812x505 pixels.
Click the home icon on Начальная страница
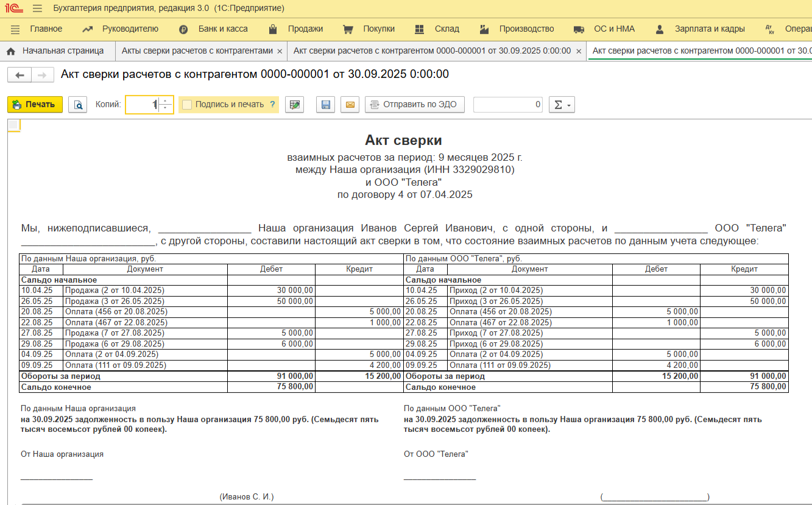10,51
